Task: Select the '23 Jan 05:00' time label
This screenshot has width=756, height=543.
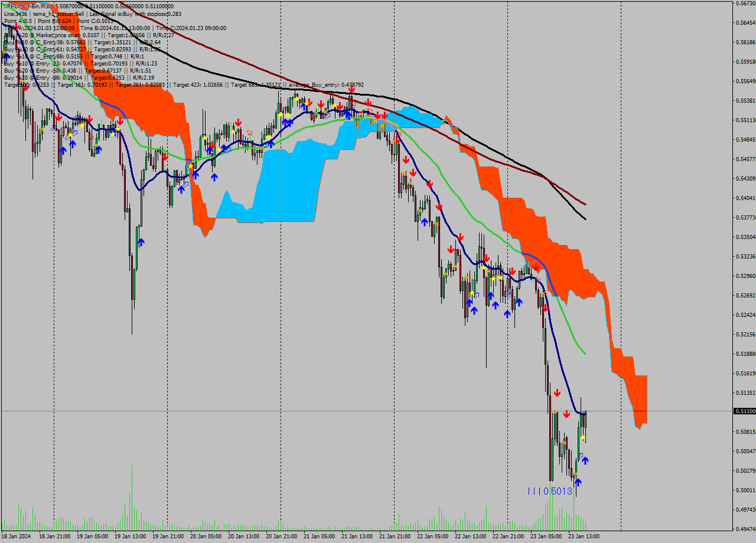Action: (546, 536)
